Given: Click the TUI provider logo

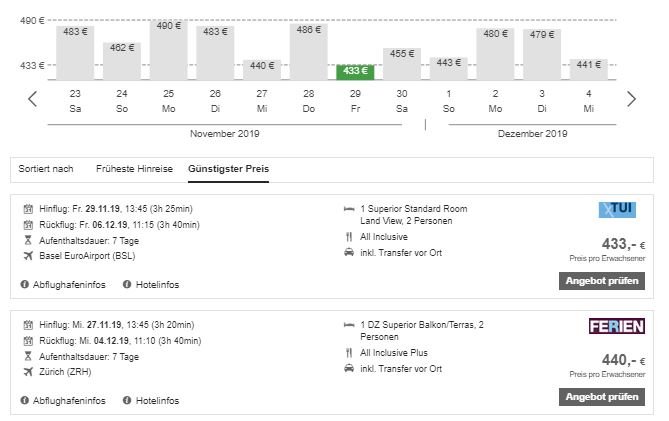Looking at the screenshot, I should pyautogui.click(x=617, y=209).
